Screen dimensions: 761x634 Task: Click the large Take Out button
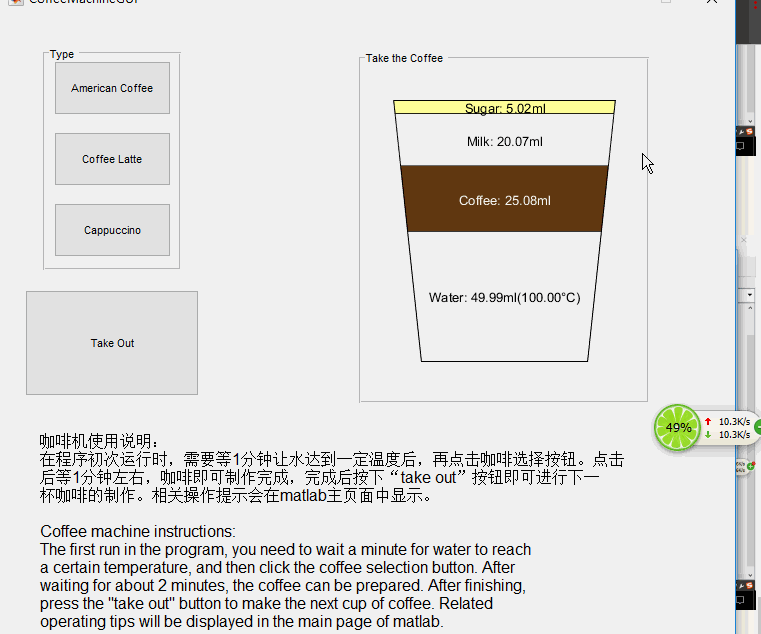point(112,343)
